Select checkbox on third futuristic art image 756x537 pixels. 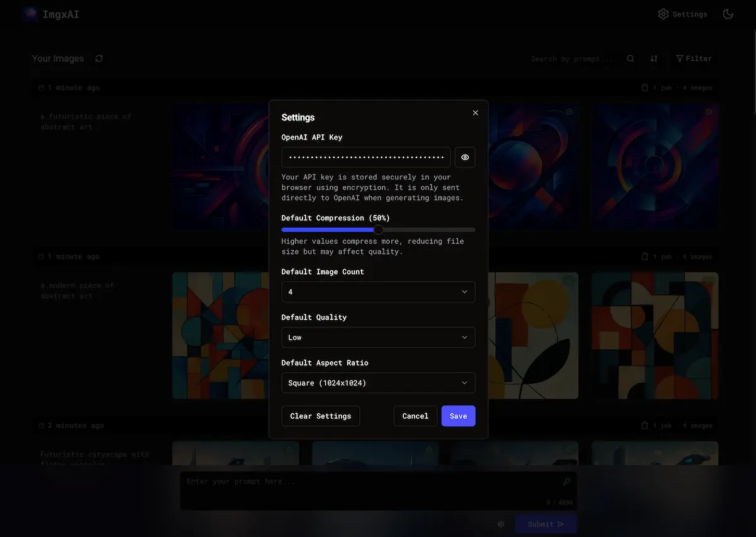coord(569,112)
